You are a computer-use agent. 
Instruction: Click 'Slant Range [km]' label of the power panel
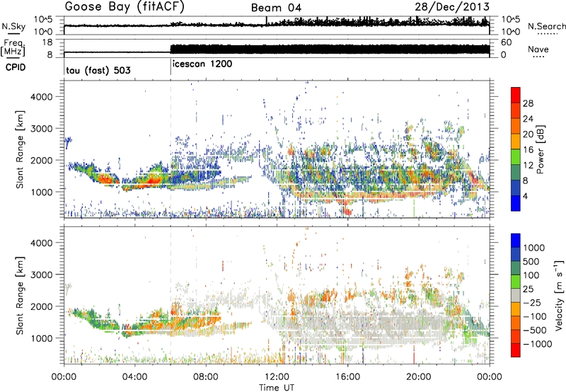point(20,150)
